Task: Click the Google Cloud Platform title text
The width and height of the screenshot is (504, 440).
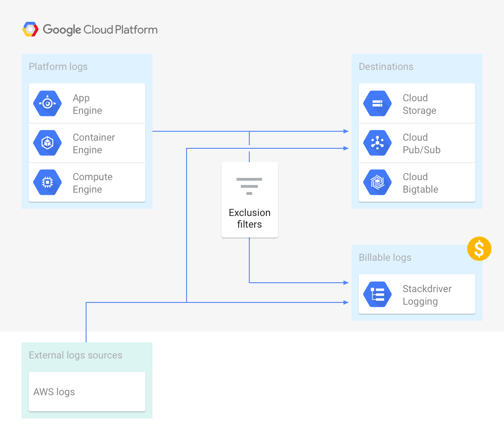Action: [100, 30]
